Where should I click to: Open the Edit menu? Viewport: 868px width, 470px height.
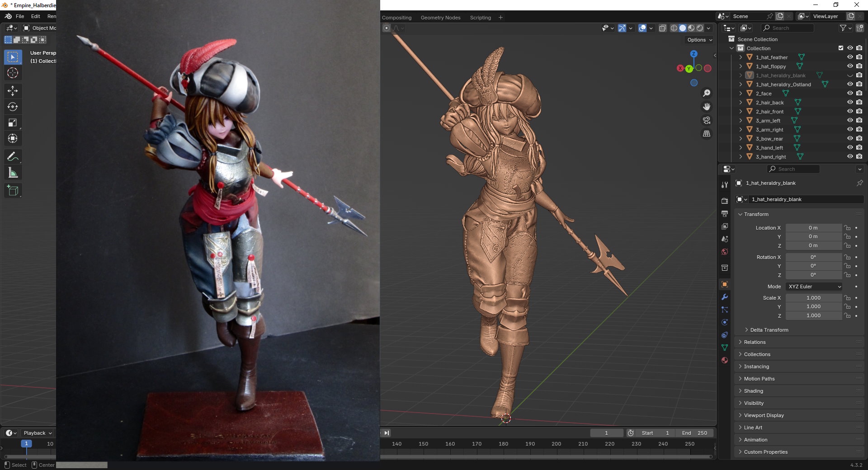(36, 16)
